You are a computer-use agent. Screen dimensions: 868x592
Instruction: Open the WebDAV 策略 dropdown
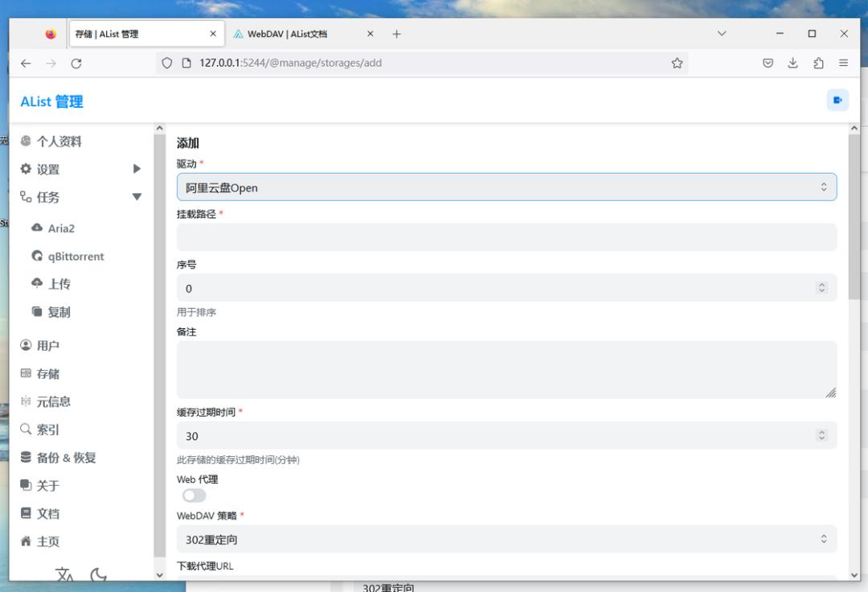pos(506,539)
